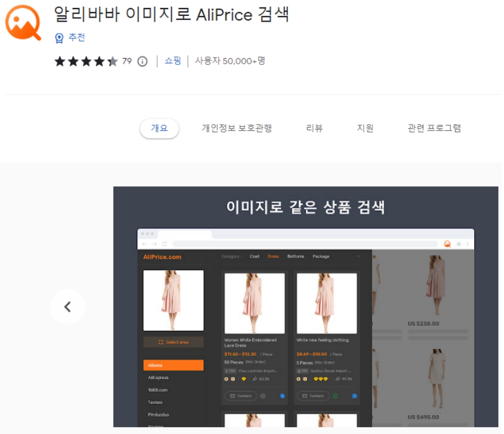
Task: Click the Dress category filter
Action: (273, 256)
